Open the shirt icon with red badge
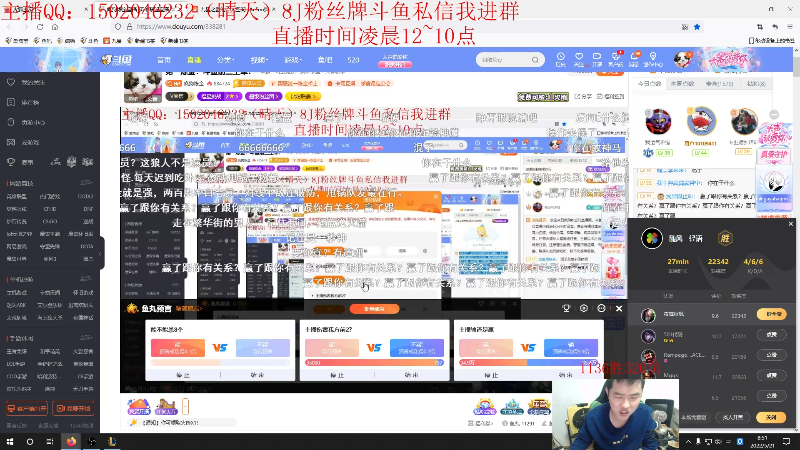This screenshot has height=450, width=800. 616,59
